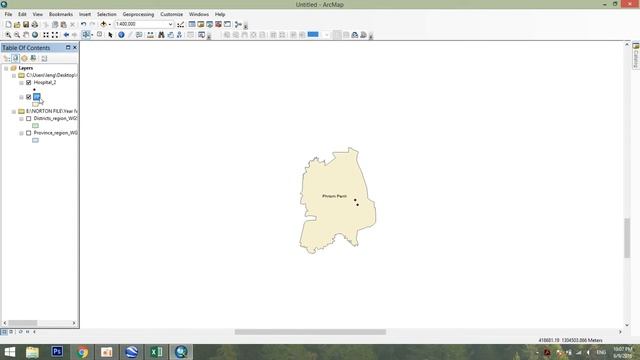Image resolution: width=640 pixels, height=360 pixels.
Task: Open an existing map file
Action: point(17,24)
